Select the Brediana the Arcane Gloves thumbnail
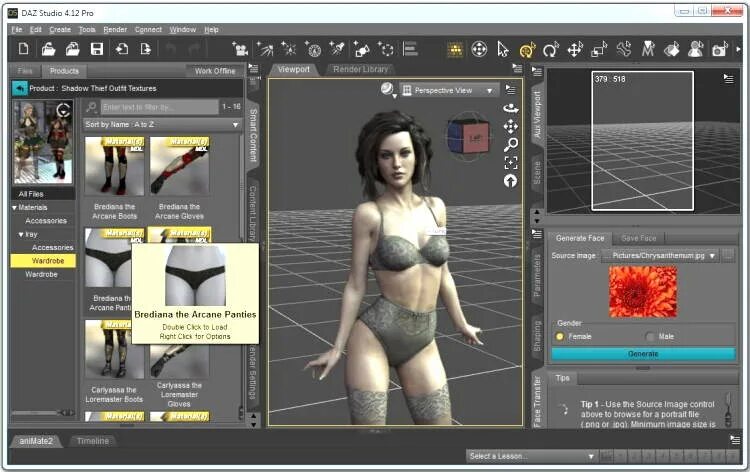The image size is (750, 472). tap(179, 166)
